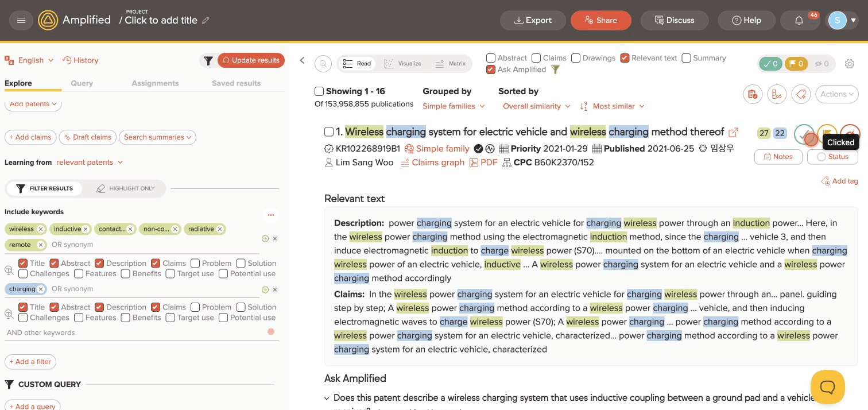868x410 pixels.
Task: Remove the 'remote' keyword chip
Action: pos(41,245)
